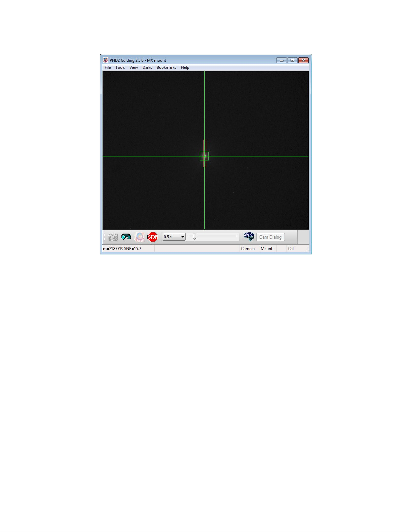The height and width of the screenshot is (532, 411).
Task: Click the guide star in green box
Action: click(204, 156)
